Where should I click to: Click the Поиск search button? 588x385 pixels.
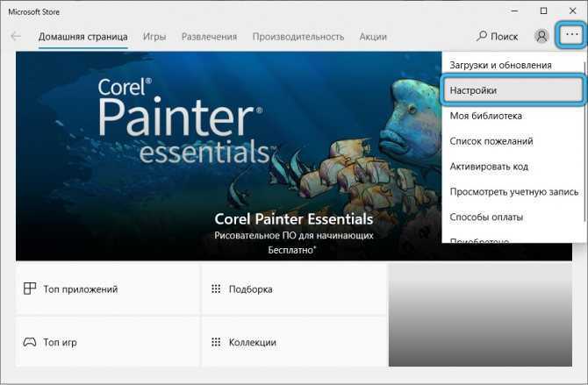pyautogui.click(x=498, y=36)
